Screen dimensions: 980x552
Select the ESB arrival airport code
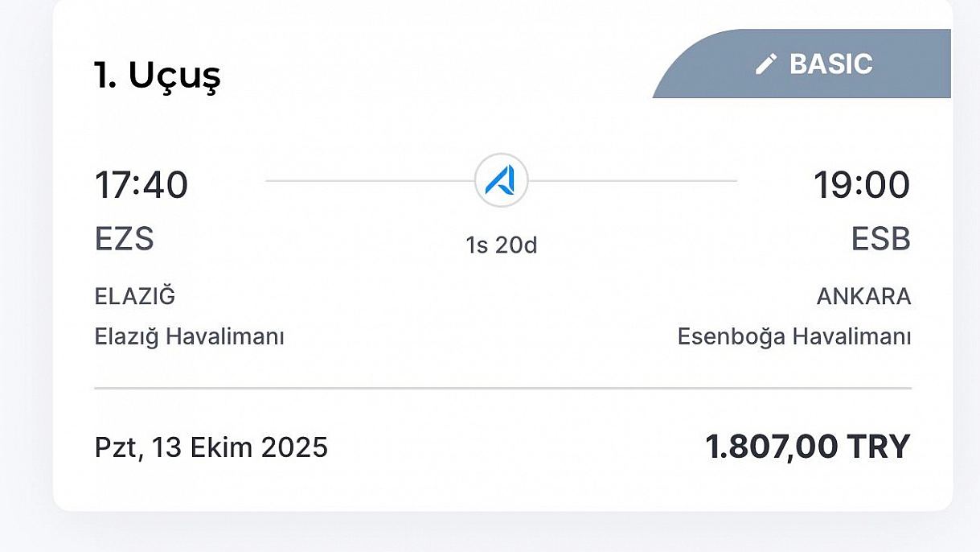[880, 239]
